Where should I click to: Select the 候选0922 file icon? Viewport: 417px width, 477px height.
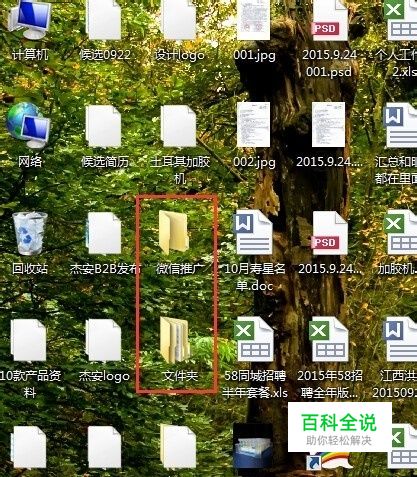coord(104,20)
